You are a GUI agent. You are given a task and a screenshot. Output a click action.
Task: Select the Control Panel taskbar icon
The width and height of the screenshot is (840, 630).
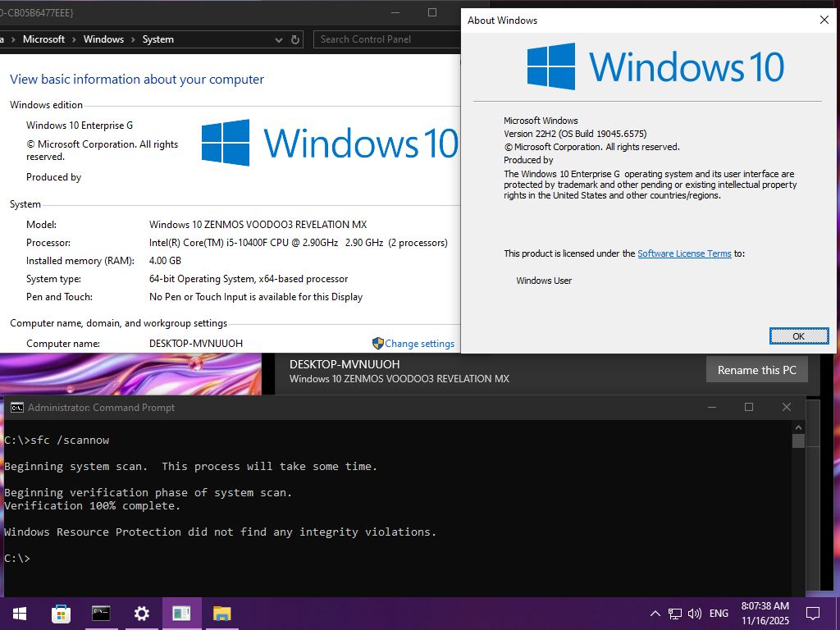(181, 614)
